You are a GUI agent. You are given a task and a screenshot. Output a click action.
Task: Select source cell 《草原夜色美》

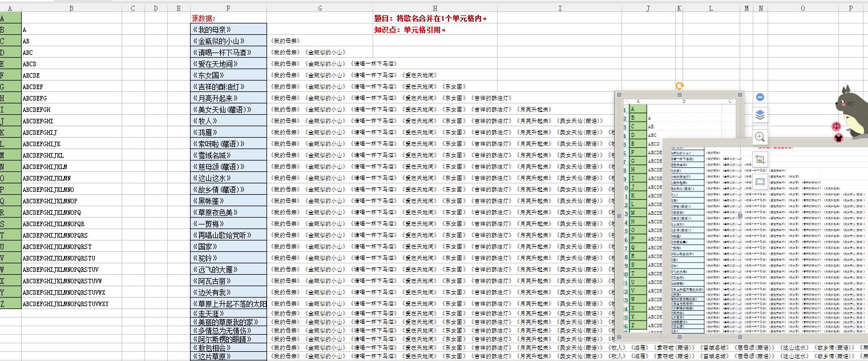point(228,212)
